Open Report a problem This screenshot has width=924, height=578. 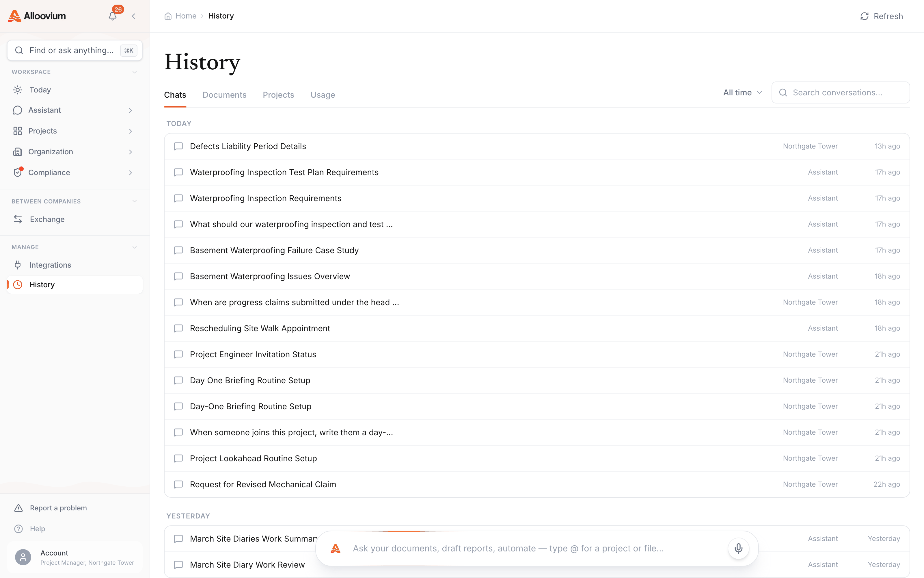75,508
